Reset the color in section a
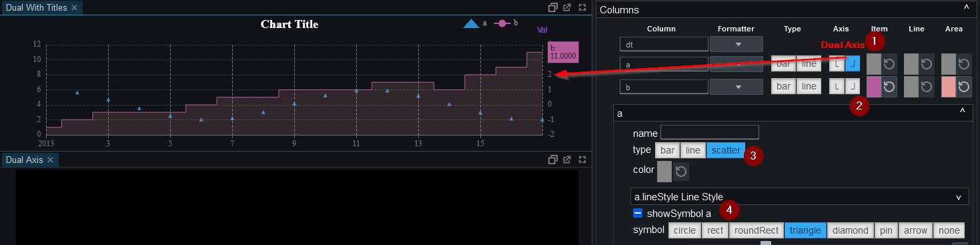Image resolution: width=980 pixels, height=245 pixels. 681,172
